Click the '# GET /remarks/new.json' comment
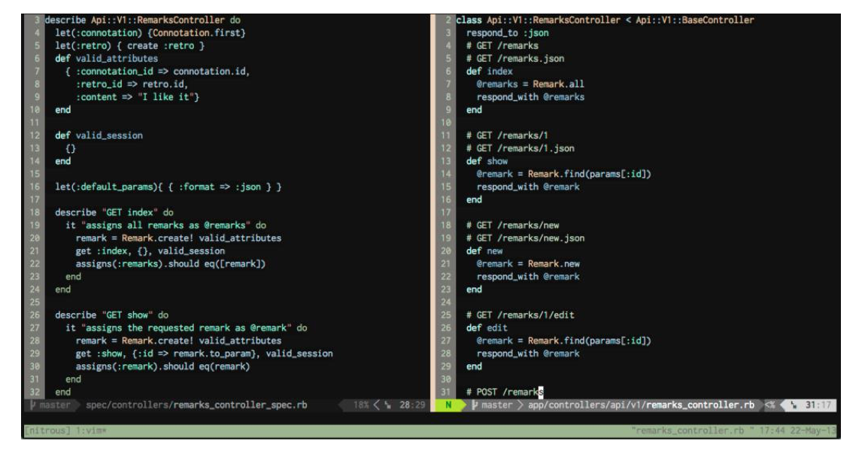This screenshot has height=456, width=868. pyautogui.click(x=525, y=239)
